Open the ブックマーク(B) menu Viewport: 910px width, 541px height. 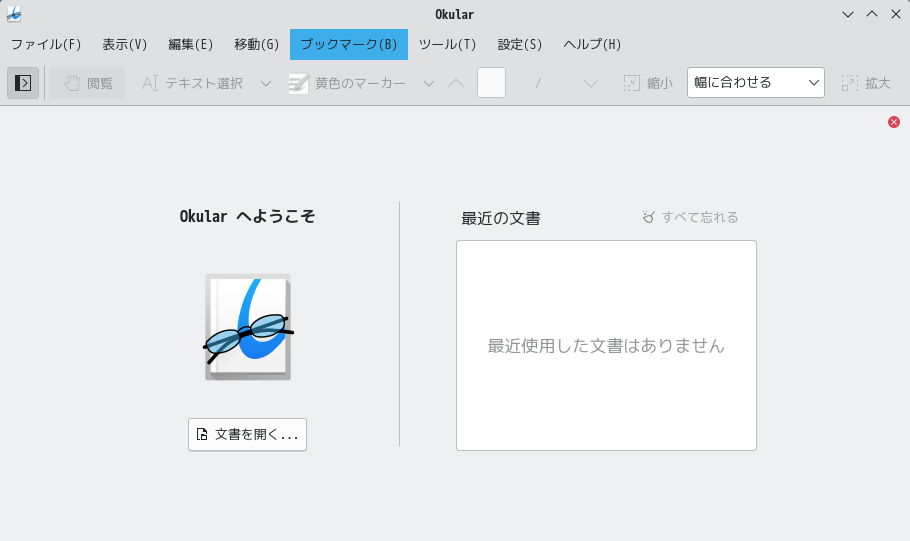point(349,44)
